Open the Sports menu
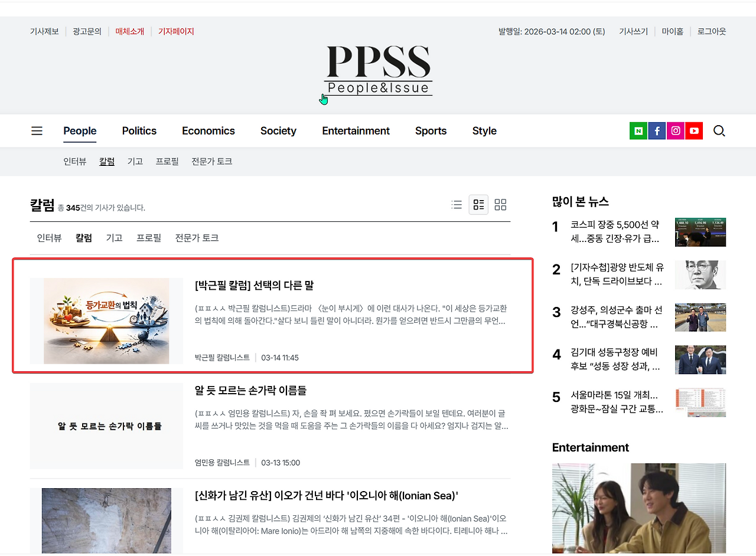The height and width of the screenshot is (556, 756). point(431,131)
